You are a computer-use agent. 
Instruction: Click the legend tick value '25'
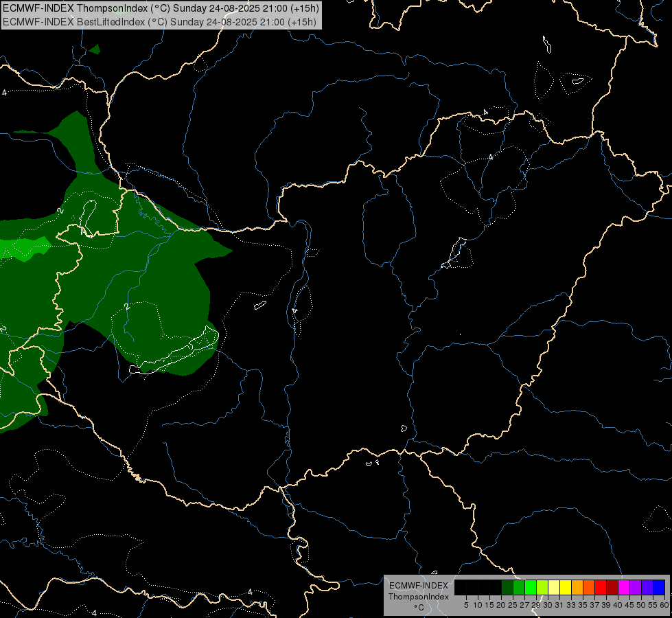tap(513, 605)
